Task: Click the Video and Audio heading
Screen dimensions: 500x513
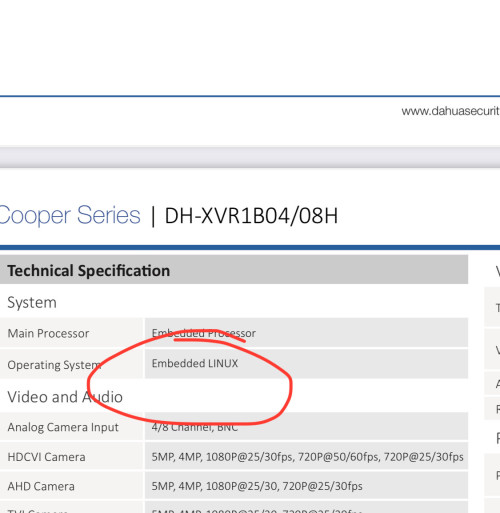Action: 65,397
